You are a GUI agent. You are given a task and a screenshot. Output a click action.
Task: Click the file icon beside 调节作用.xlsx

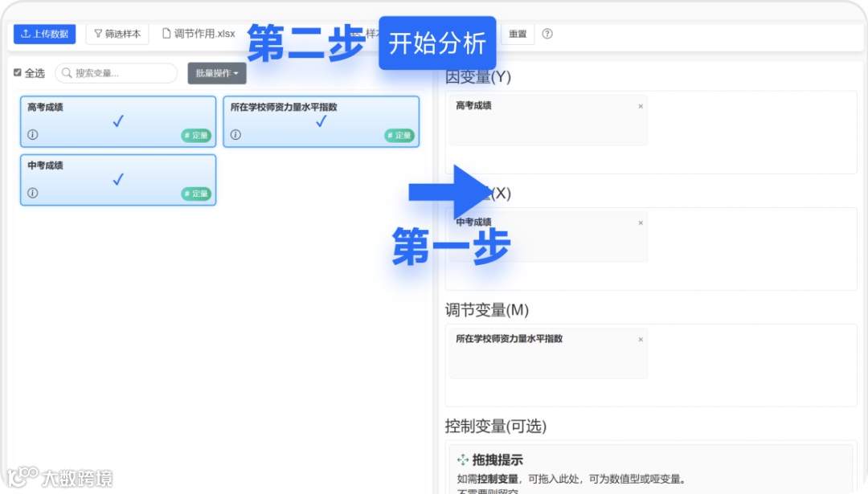coord(166,34)
